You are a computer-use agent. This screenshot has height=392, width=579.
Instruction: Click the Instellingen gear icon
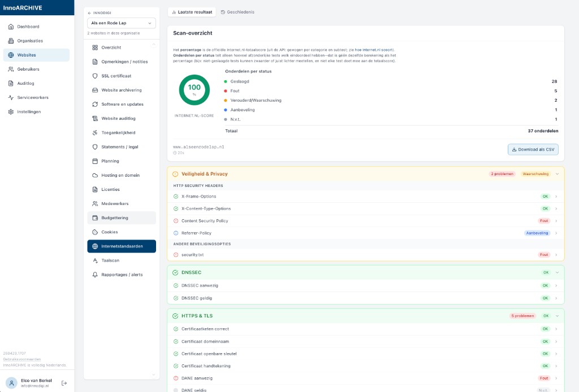pyautogui.click(x=11, y=112)
